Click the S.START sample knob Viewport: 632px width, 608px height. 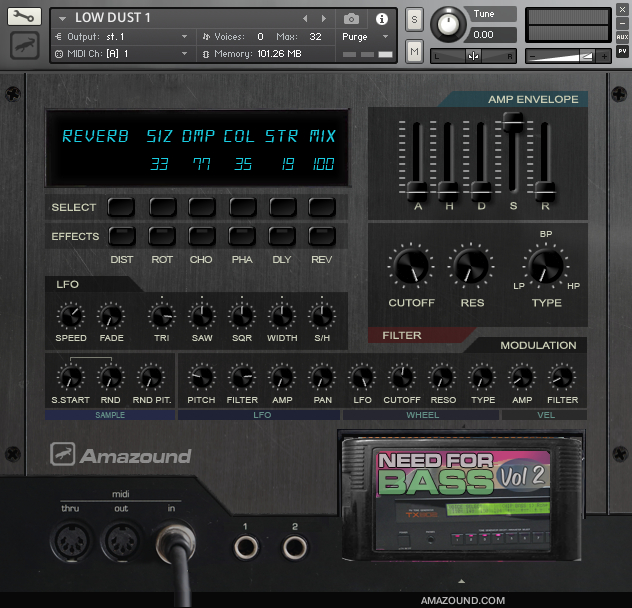tap(71, 377)
